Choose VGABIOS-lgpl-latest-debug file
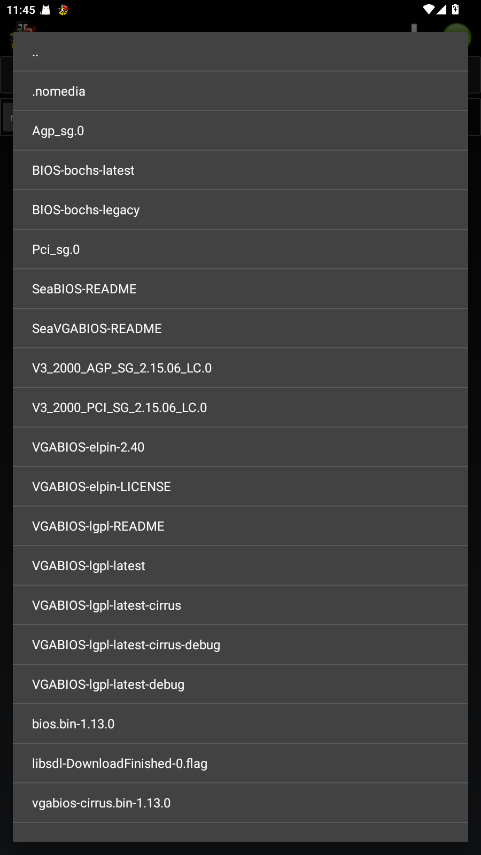Viewport: 481px width, 855px height. 240,684
